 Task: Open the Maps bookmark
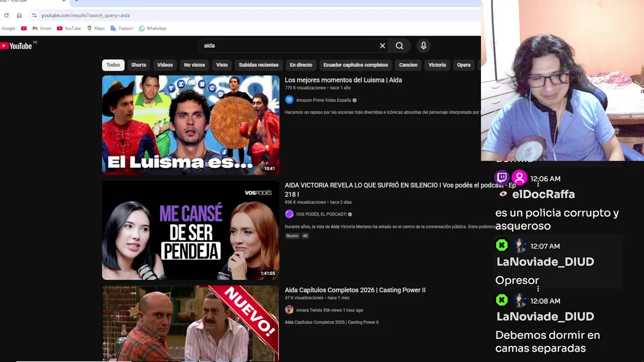click(96, 28)
